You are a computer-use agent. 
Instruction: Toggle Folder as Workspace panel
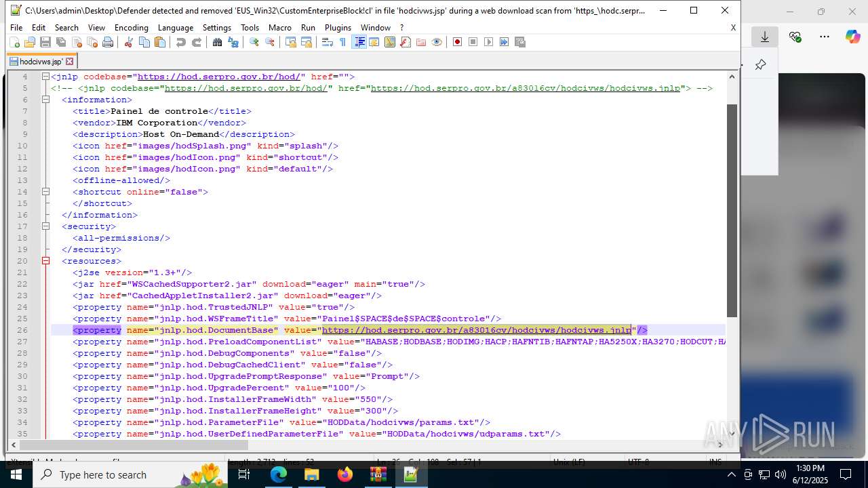(x=421, y=42)
